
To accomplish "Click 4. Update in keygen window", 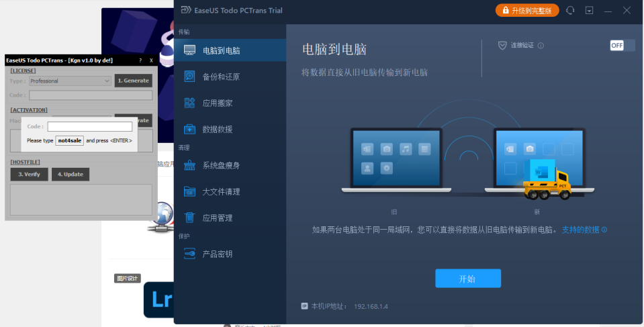I will point(71,174).
